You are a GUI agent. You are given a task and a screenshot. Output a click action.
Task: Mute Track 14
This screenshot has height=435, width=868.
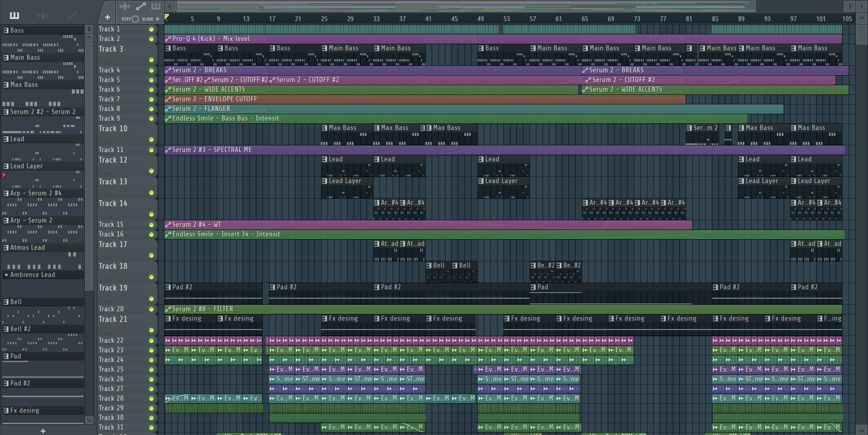click(151, 214)
